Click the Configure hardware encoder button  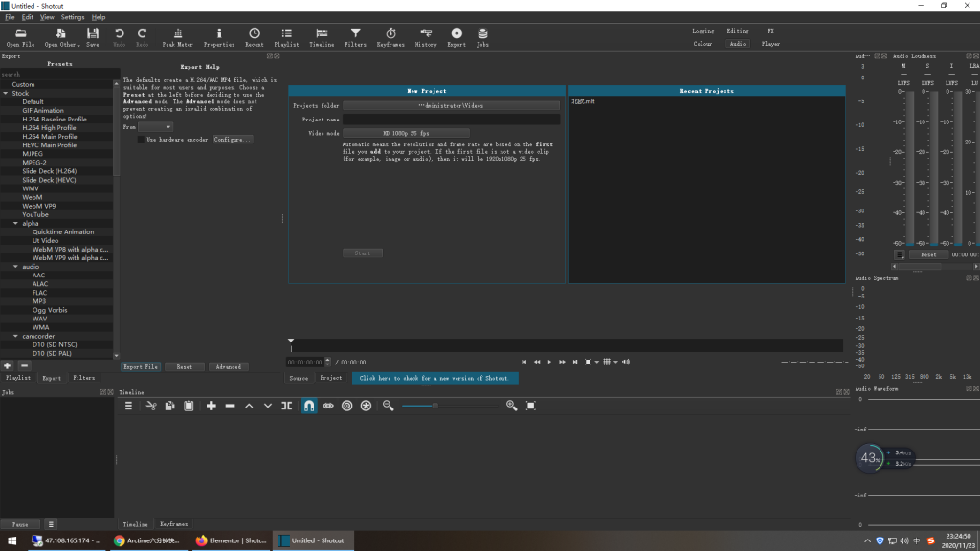point(233,140)
